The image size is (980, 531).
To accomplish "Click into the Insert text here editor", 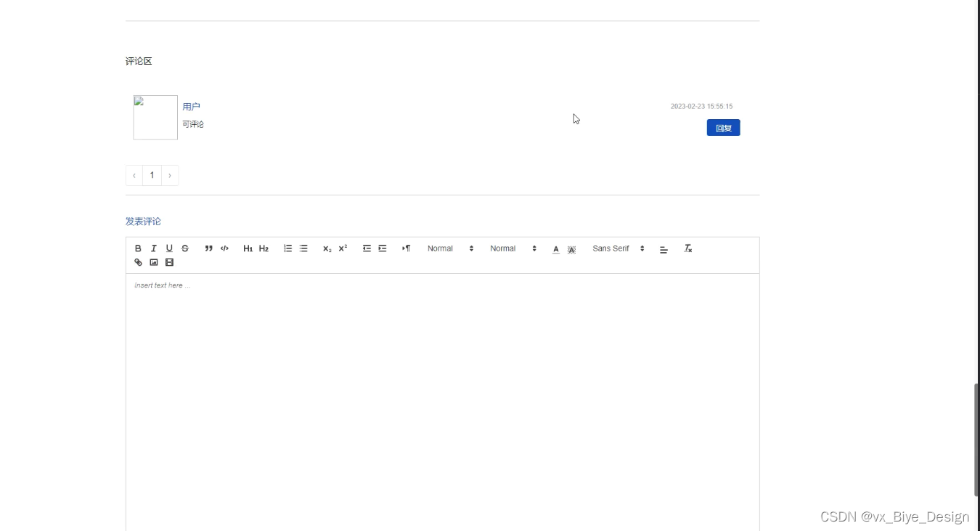I will tap(443, 402).
